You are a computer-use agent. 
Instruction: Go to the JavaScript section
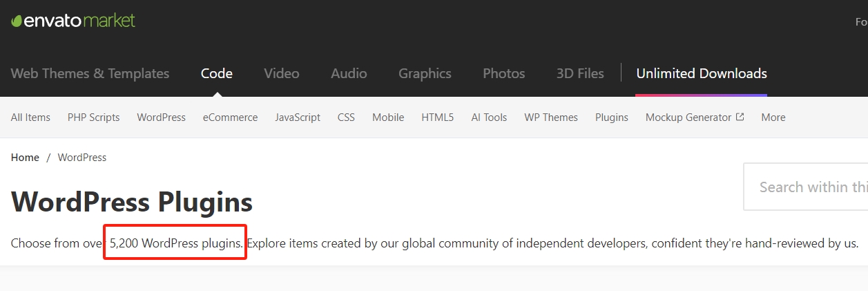click(297, 118)
